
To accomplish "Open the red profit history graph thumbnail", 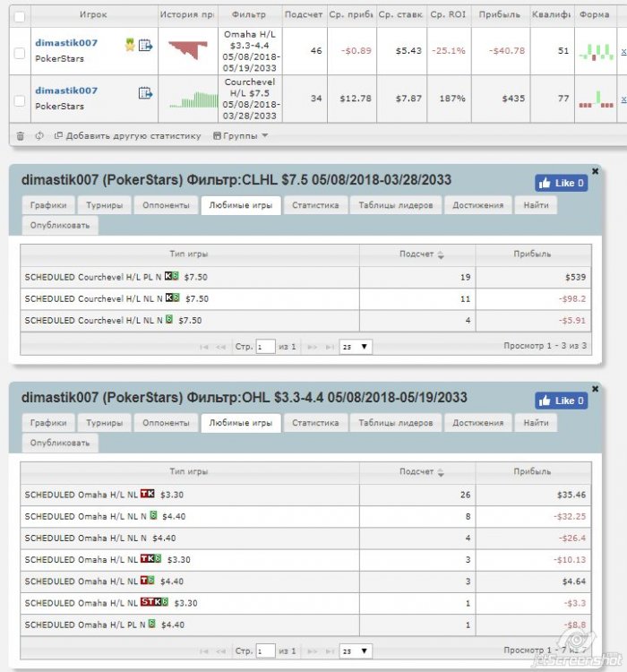I will click(188, 49).
